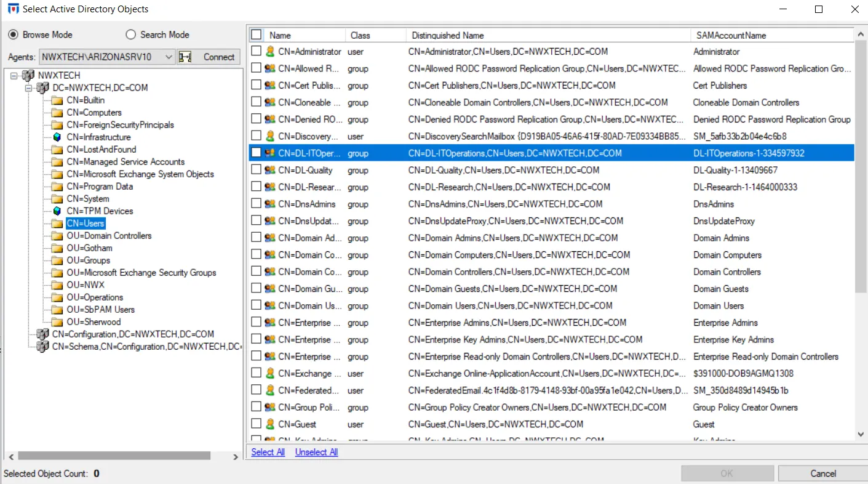The width and height of the screenshot is (868, 484).
Task: Click the user icon in the Exchange Online-ApplicationAccount row
Action: click(269, 373)
